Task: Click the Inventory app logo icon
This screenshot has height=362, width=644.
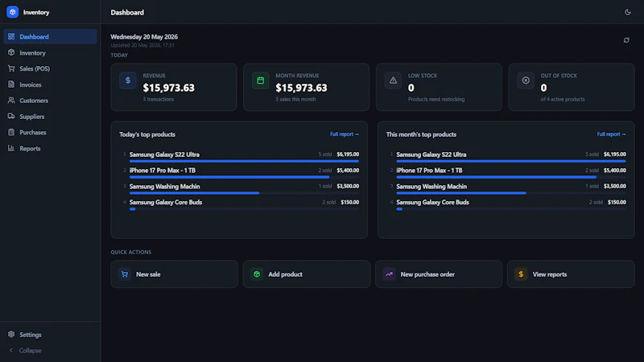Action: [x=12, y=12]
